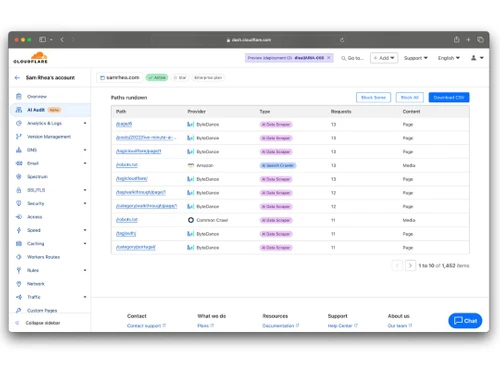
Task: Click the Speed lightning icon
Action: point(19,230)
